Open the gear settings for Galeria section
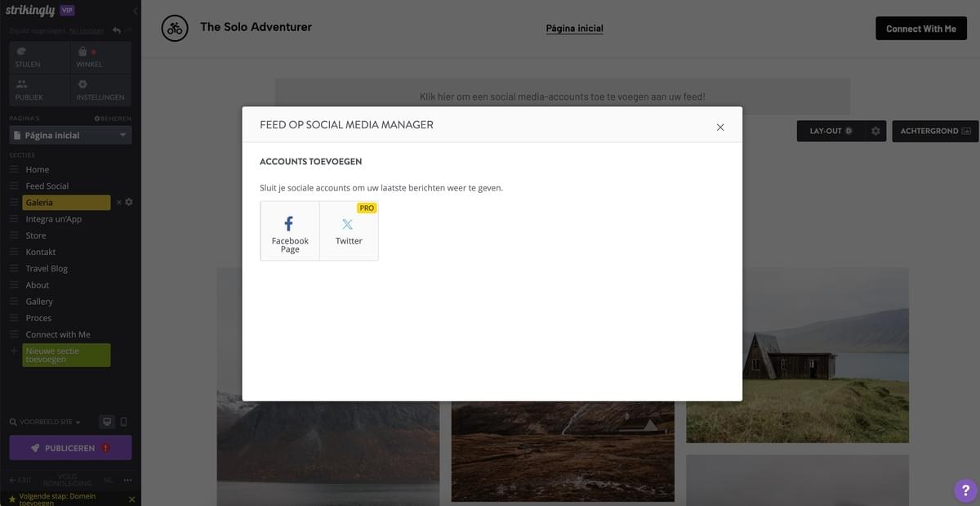The width and height of the screenshot is (980, 506). click(x=128, y=202)
